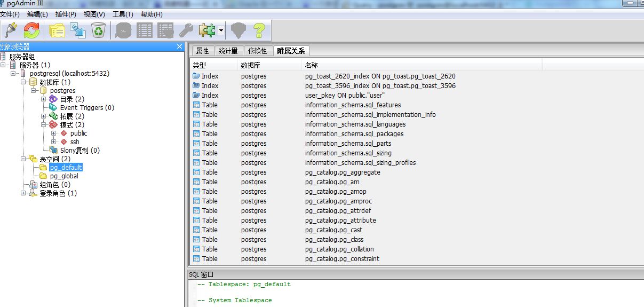Sort by the 数据库 column header
Viewport: 644px width, 307px height.
(269, 65)
